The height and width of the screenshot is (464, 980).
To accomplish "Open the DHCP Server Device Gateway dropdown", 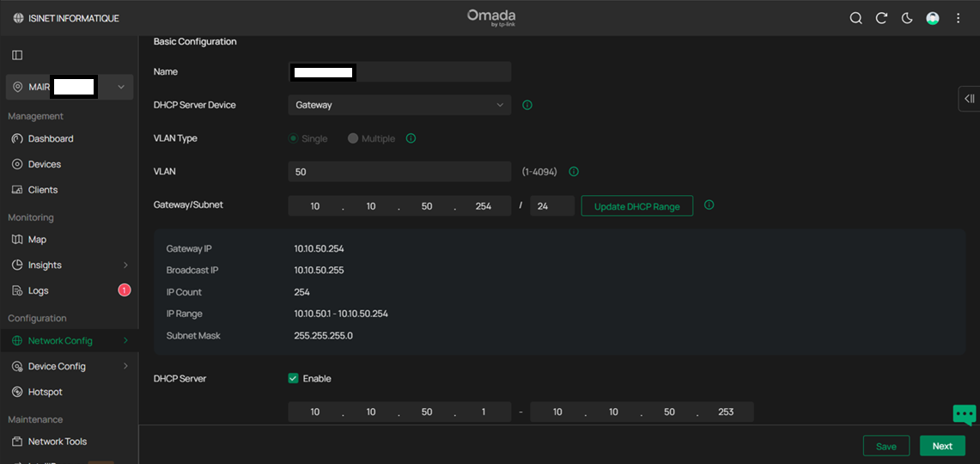I will tap(399, 105).
